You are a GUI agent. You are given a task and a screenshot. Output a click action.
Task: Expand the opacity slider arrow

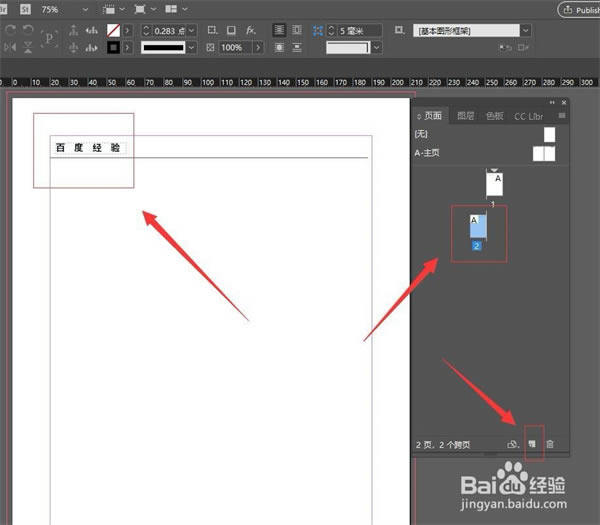[258, 47]
